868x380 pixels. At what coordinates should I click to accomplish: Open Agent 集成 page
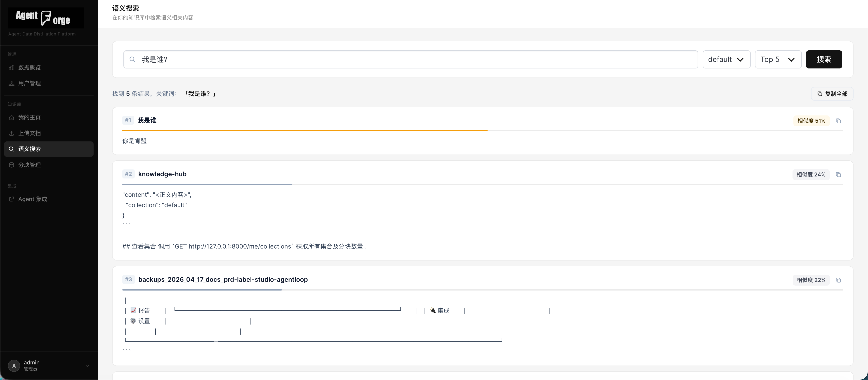[x=49, y=199]
